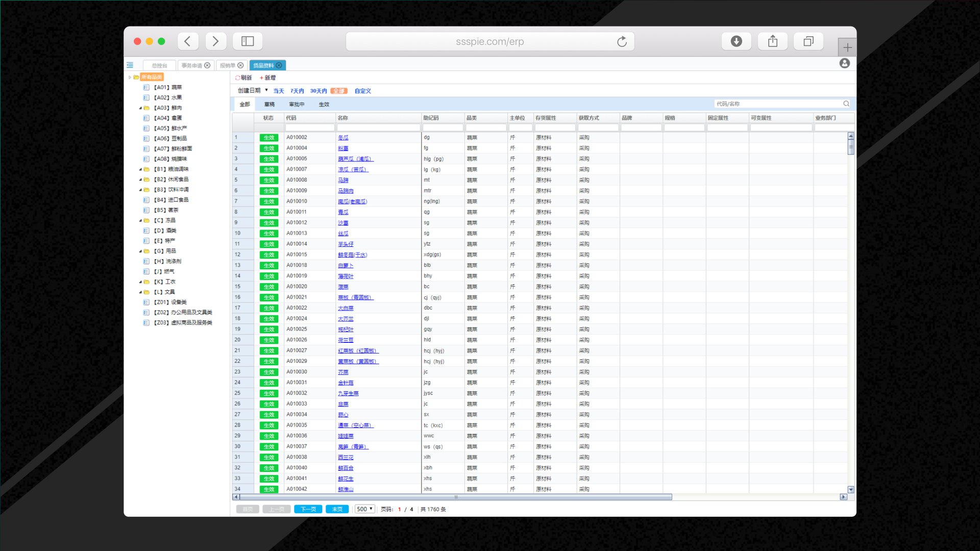
Task: Select the 草稿 status tab
Action: [269, 104]
